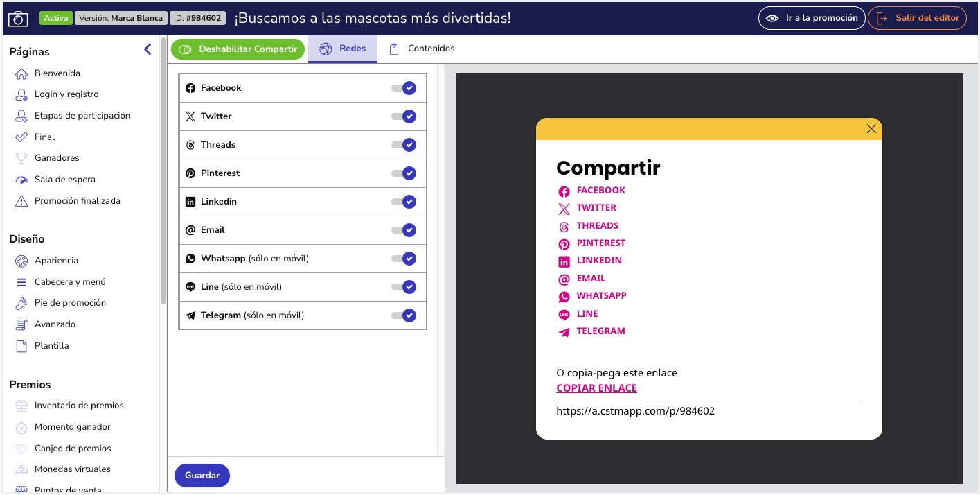Close the Compartir preview dialog

click(871, 129)
